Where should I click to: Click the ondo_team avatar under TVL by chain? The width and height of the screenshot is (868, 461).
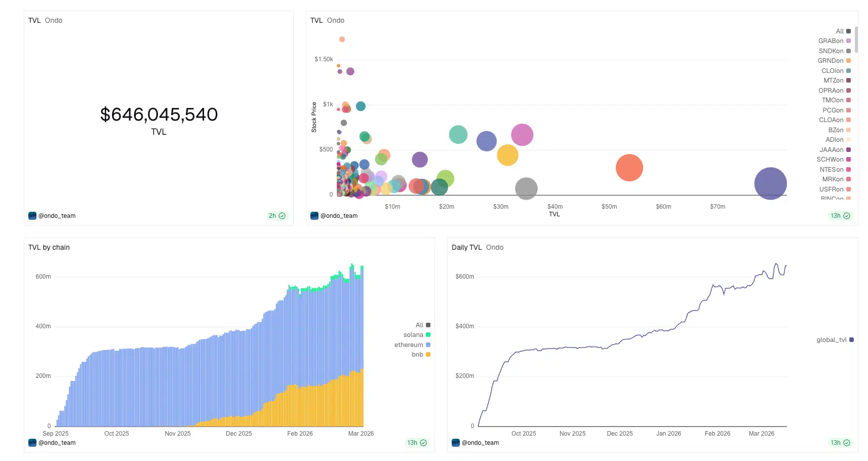[x=32, y=443]
